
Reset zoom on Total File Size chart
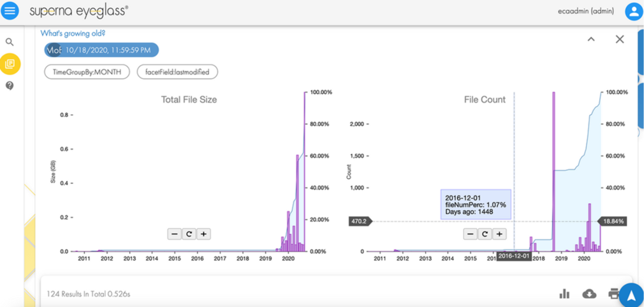pos(189,234)
